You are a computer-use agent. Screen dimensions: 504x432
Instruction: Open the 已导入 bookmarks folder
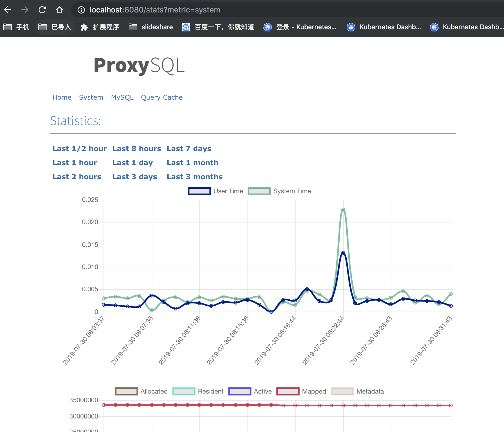click(55, 27)
